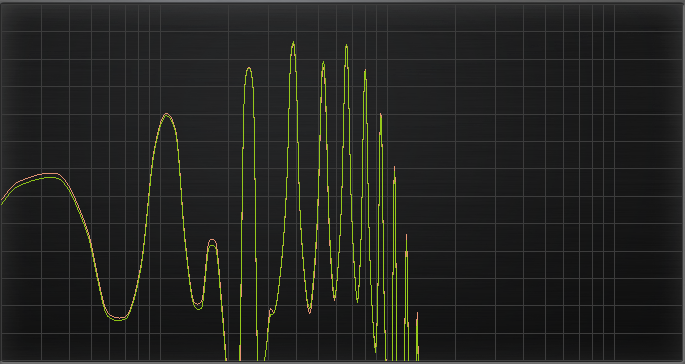The width and height of the screenshot is (685, 364).
Task: Select the eighth, shorter thin spike's tip
Action: coord(406,236)
